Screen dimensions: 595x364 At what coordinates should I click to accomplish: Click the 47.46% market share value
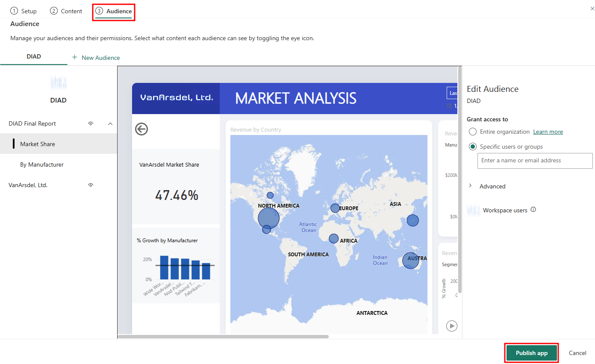tap(177, 195)
